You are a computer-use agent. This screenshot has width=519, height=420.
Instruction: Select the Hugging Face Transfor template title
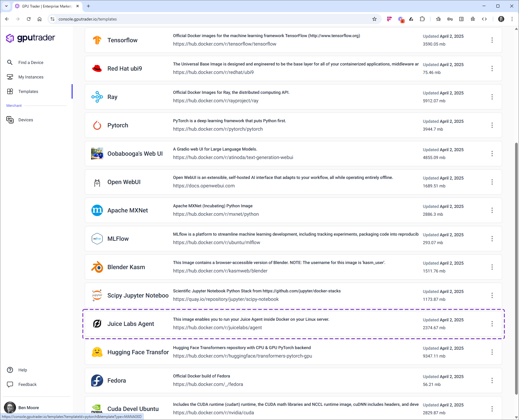pos(138,352)
